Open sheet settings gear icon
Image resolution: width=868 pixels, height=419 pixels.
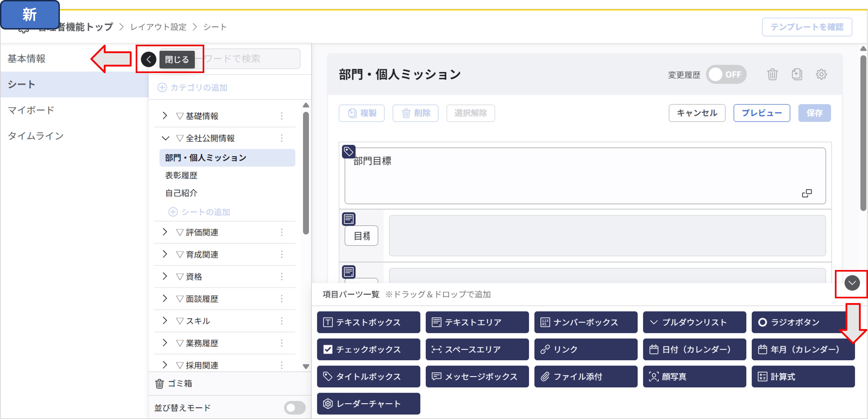tap(821, 74)
